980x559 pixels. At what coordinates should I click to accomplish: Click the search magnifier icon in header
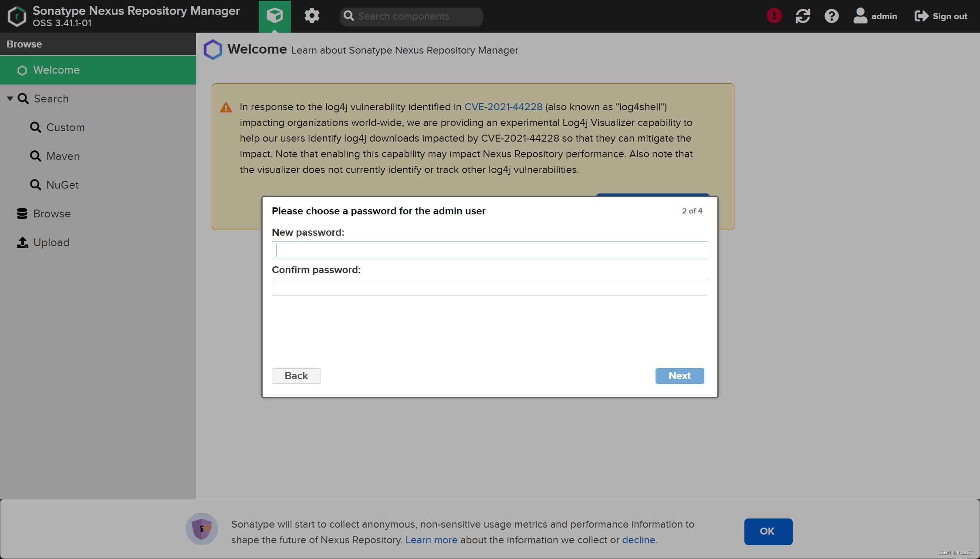(349, 16)
